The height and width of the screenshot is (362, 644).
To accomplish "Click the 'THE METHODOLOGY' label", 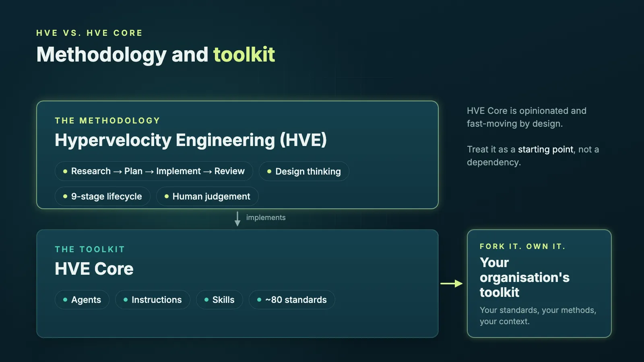I will 107,121.
